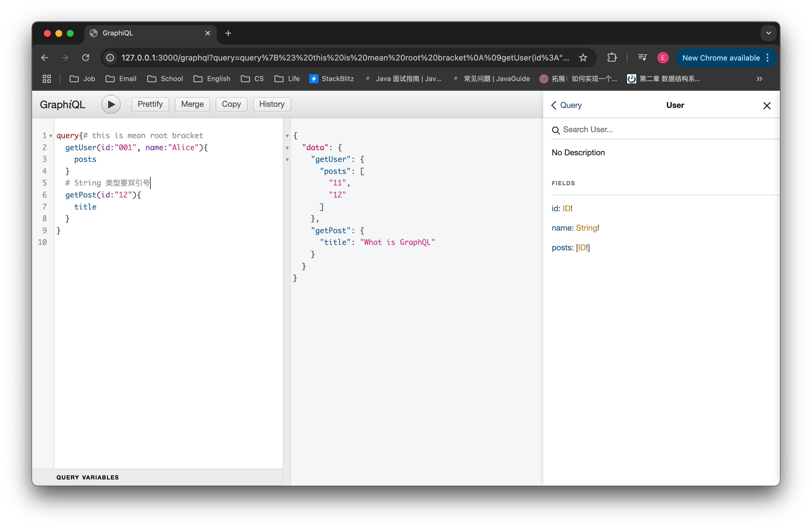
Task: Collapse the "data" object in results
Action: point(287,148)
